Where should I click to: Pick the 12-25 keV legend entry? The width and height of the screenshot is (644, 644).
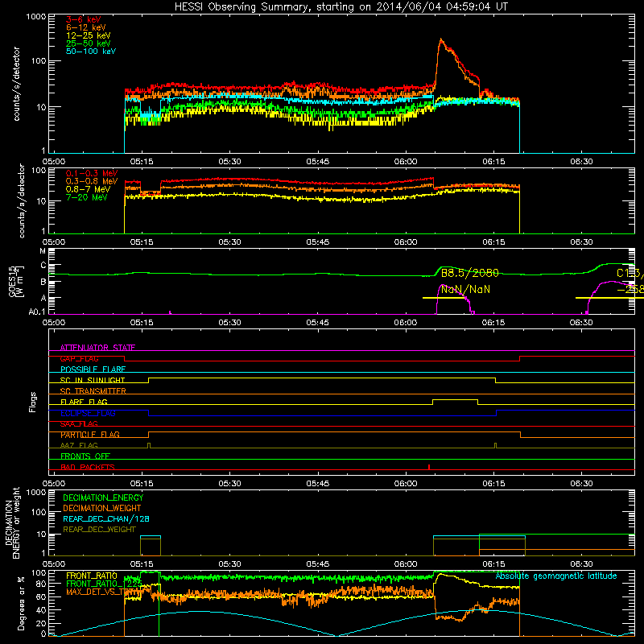(89, 35)
